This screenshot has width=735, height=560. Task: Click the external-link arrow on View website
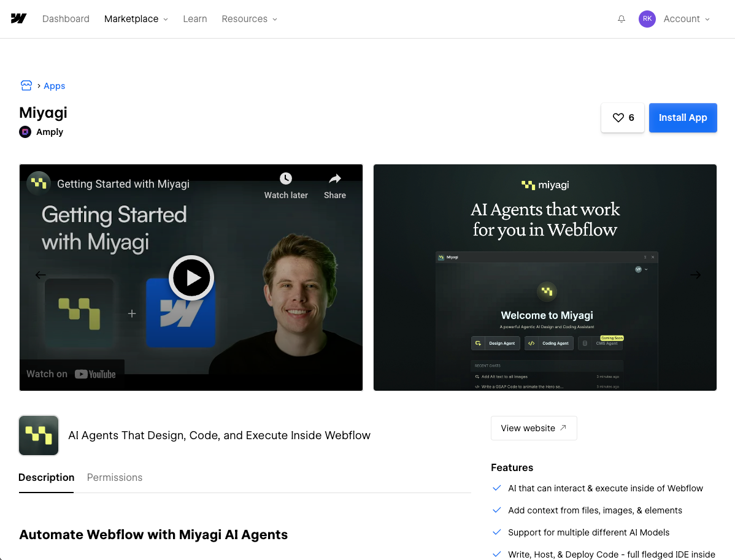tap(563, 428)
